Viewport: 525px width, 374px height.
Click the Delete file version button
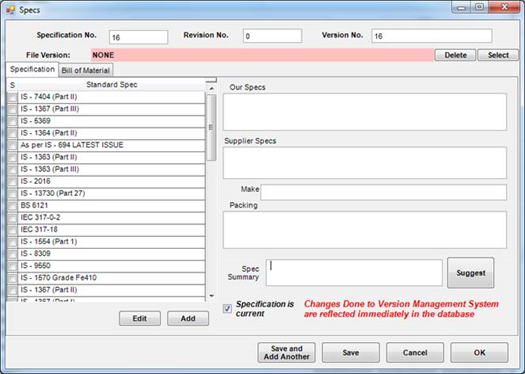pos(455,55)
